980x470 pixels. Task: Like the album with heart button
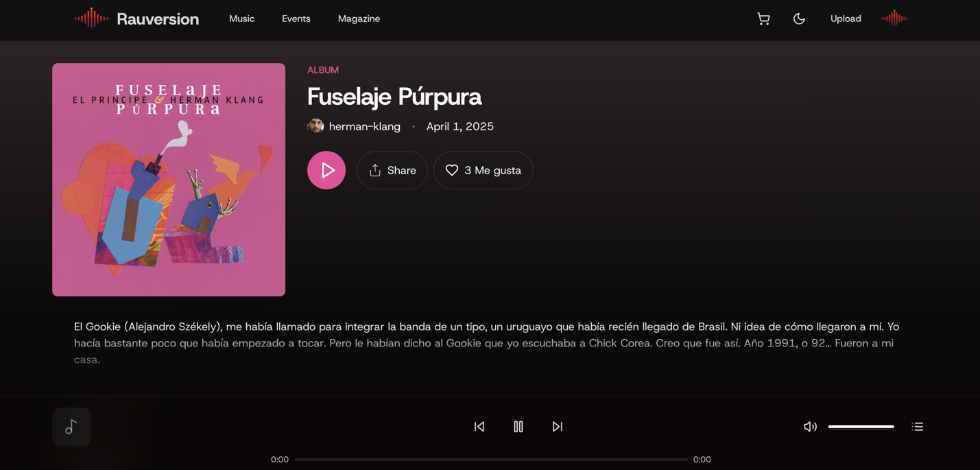pyautogui.click(x=483, y=170)
